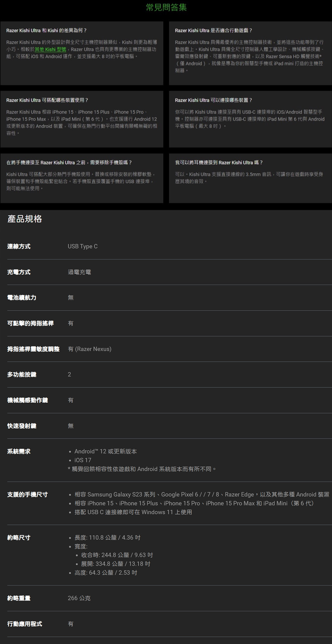Click the 可點擊的拇指搖桿 spec label
This screenshot has width=332, height=644.
click(x=30, y=323)
